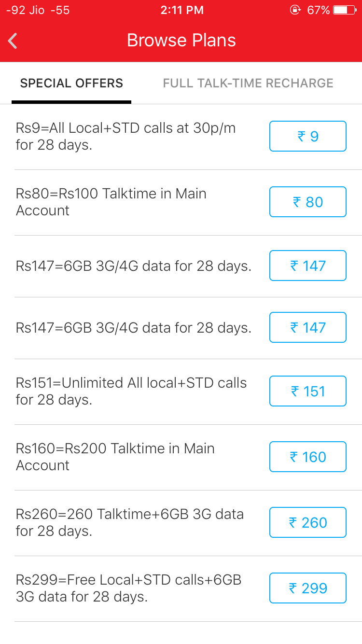The height and width of the screenshot is (644, 362).
Task: Pick the ₹ 160 talktime button
Action: (x=307, y=457)
